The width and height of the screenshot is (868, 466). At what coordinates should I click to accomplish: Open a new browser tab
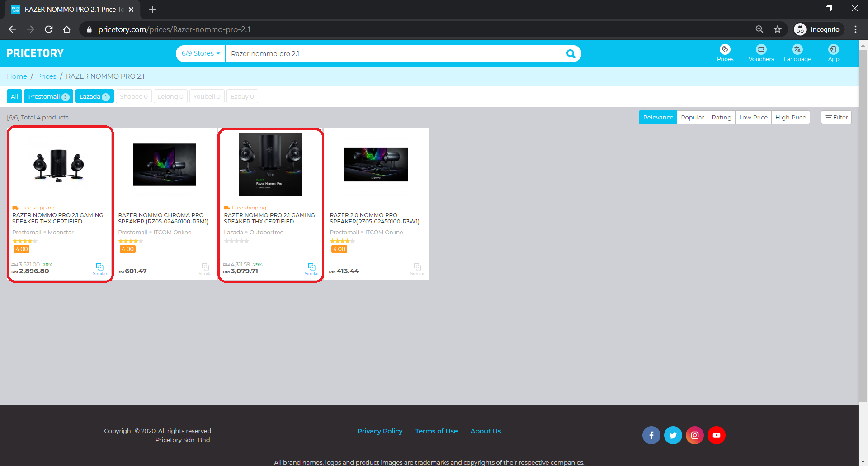(x=152, y=10)
